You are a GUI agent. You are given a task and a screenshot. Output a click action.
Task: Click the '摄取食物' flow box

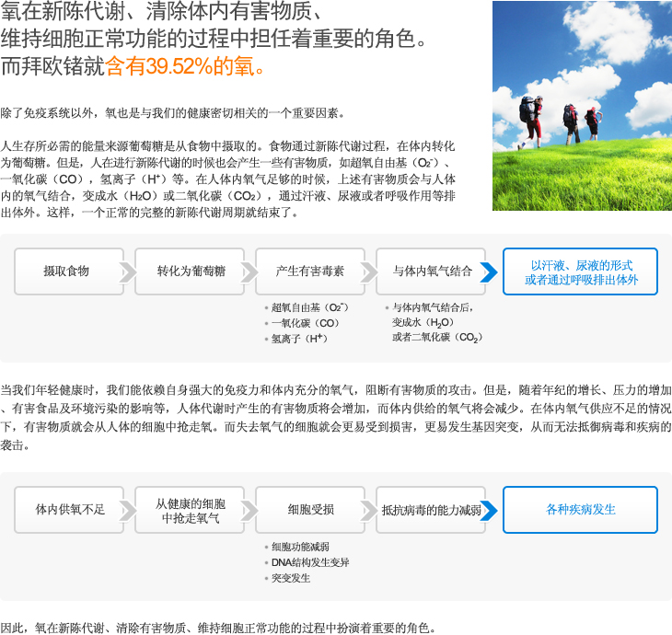click(69, 271)
